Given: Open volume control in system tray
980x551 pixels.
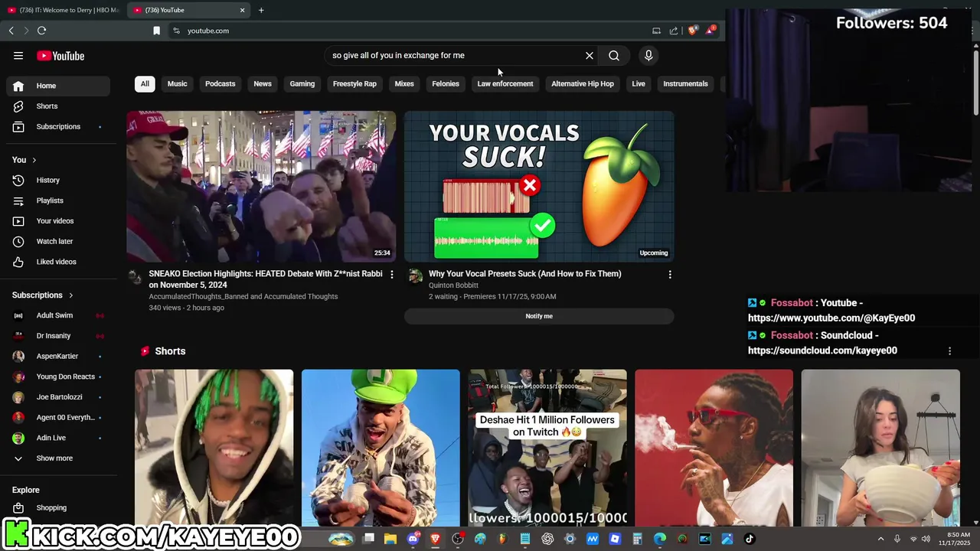Looking at the screenshot, I should point(926,539).
